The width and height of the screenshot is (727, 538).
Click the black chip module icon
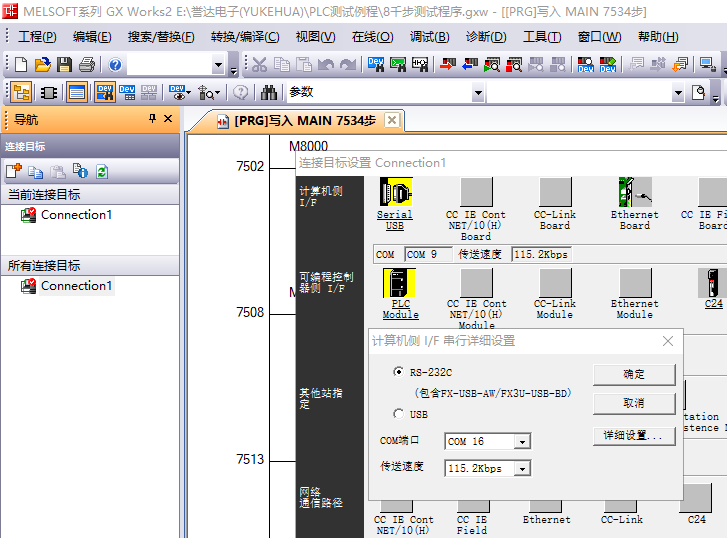[49, 93]
